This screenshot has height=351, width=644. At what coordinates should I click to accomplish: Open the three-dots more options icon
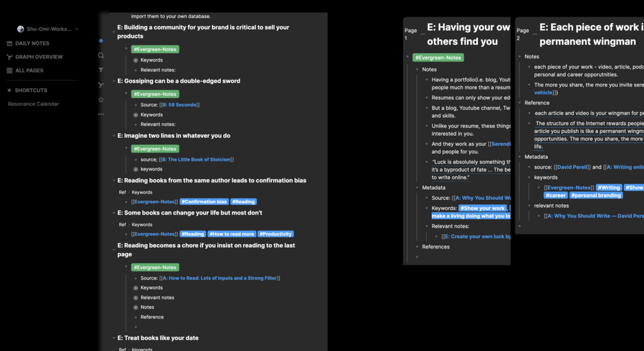pyautogui.click(x=101, y=114)
